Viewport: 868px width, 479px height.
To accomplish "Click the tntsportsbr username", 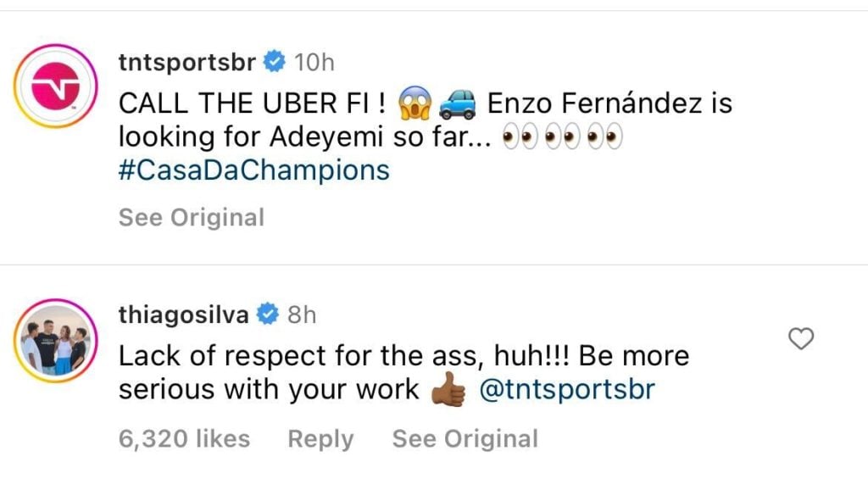I will 187,62.
